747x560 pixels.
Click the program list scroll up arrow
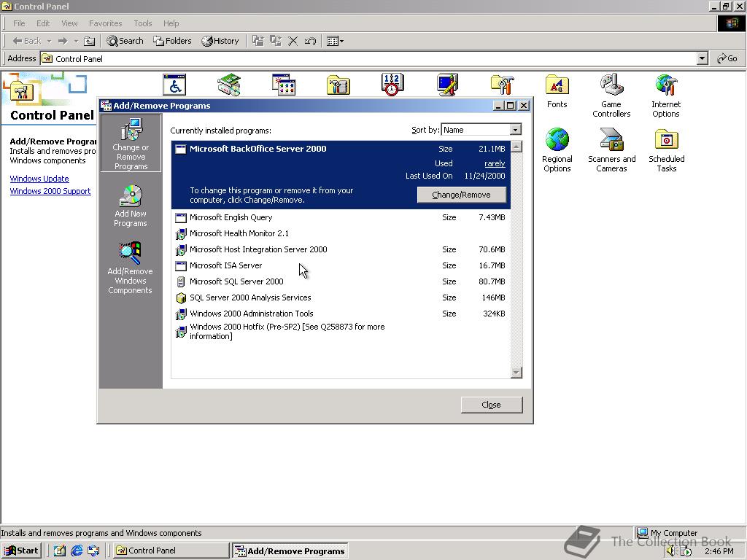tap(516, 146)
